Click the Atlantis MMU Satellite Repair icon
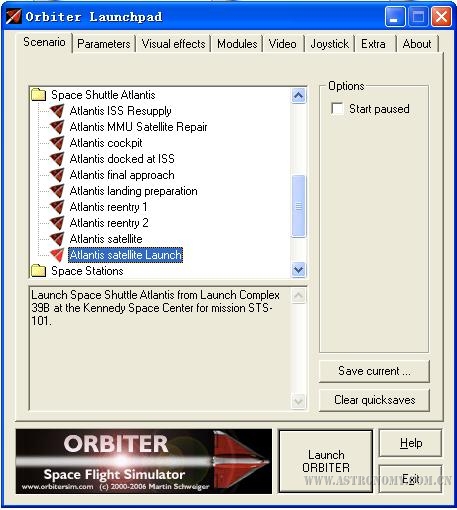This screenshot has width=457, height=510. coord(57,127)
